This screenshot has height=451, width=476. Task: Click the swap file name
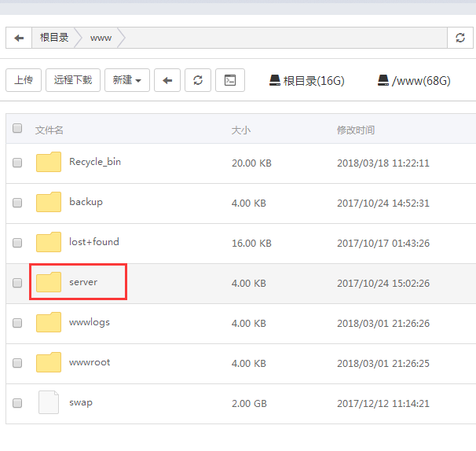point(81,403)
